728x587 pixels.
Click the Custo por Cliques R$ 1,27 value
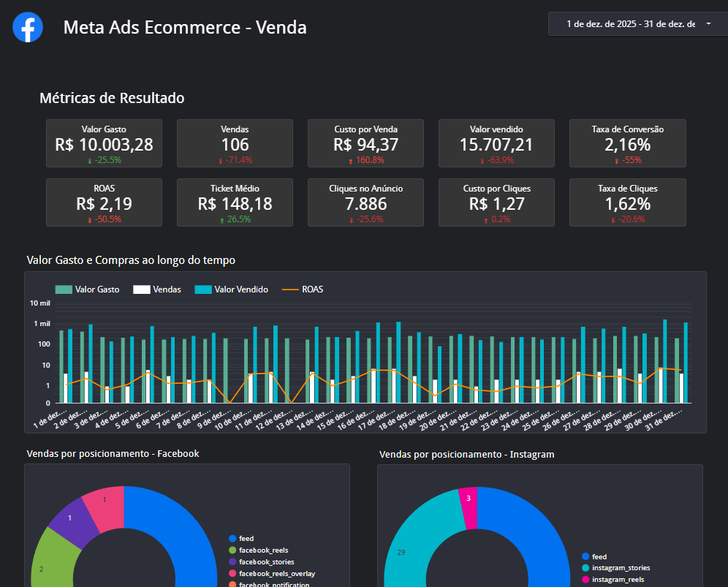496,204
